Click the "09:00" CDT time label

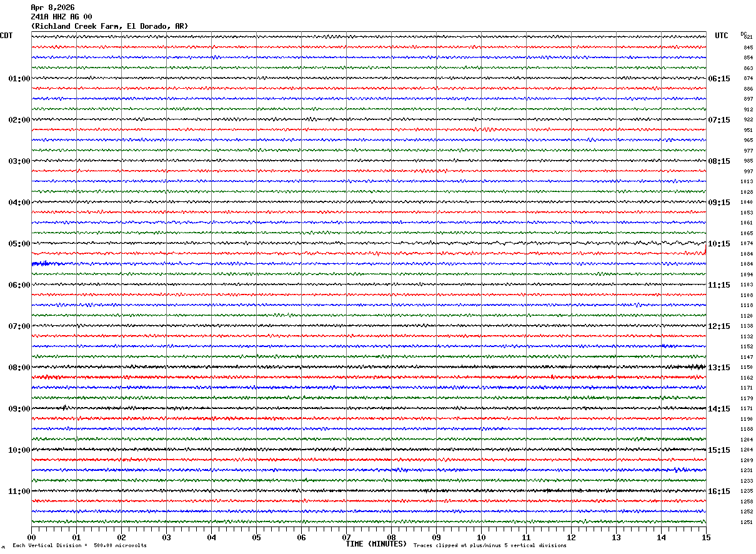[19, 409]
